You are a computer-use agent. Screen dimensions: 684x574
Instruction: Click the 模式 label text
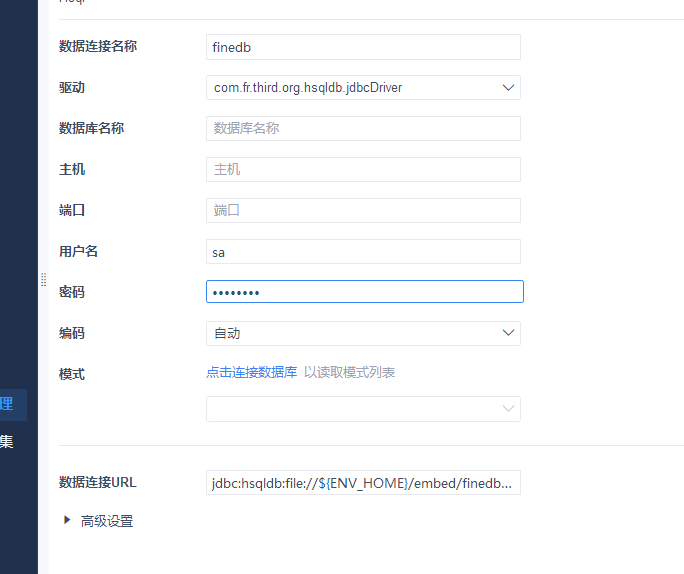coord(72,374)
